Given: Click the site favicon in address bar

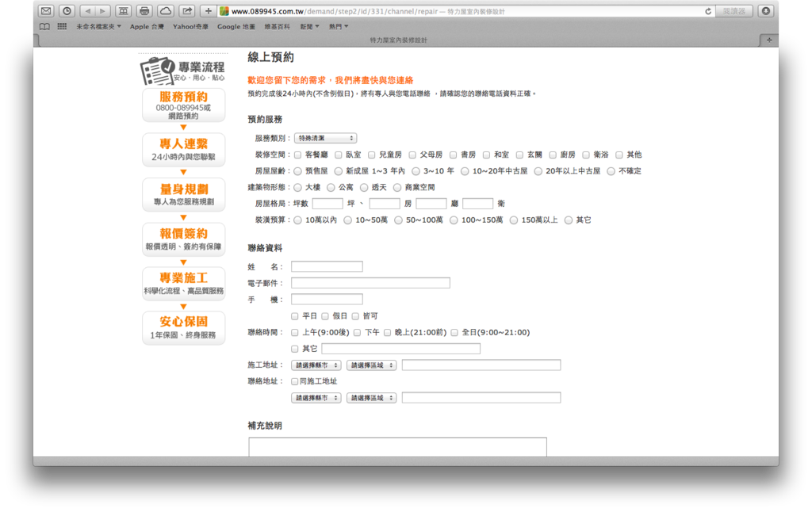Looking at the screenshot, I should [x=224, y=11].
